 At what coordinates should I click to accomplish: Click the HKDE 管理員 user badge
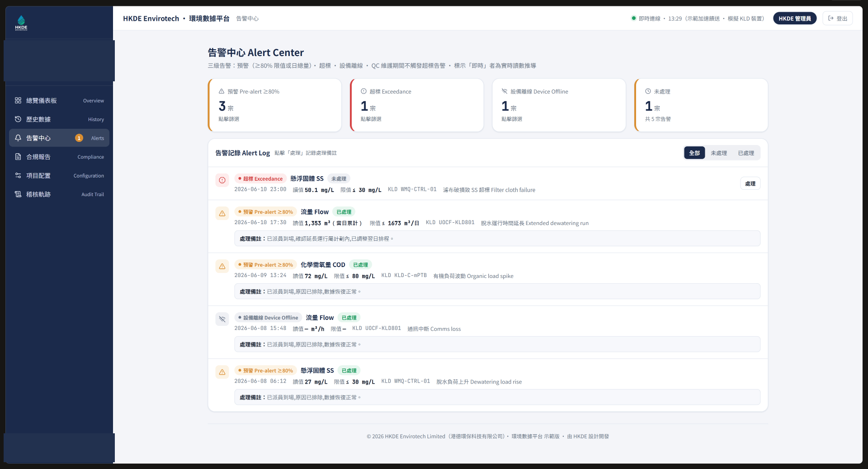[795, 19]
